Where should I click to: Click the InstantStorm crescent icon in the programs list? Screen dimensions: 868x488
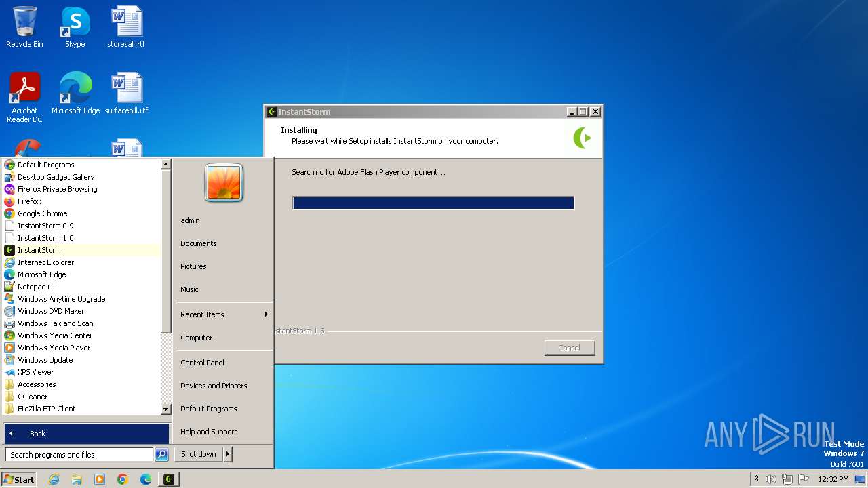9,250
